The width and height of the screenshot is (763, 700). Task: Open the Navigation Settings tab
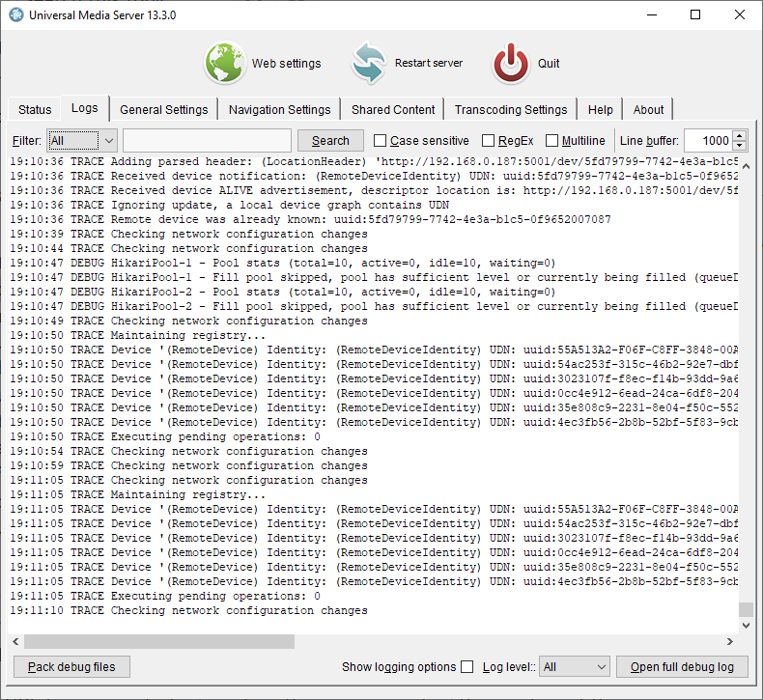(279, 109)
